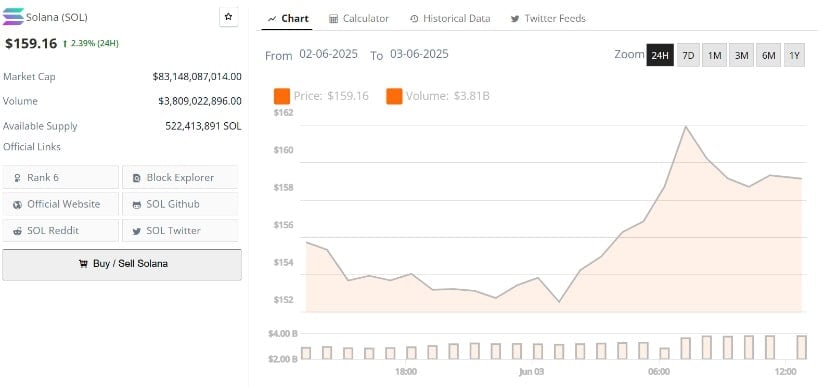Screen dimensions: 825x387
Task: Open SOL Twitter page
Action: 180,230
